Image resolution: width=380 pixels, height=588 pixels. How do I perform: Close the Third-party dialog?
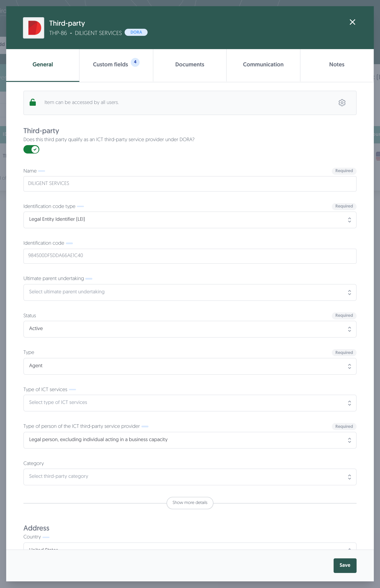pyautogui.click(x=352, y=22)
